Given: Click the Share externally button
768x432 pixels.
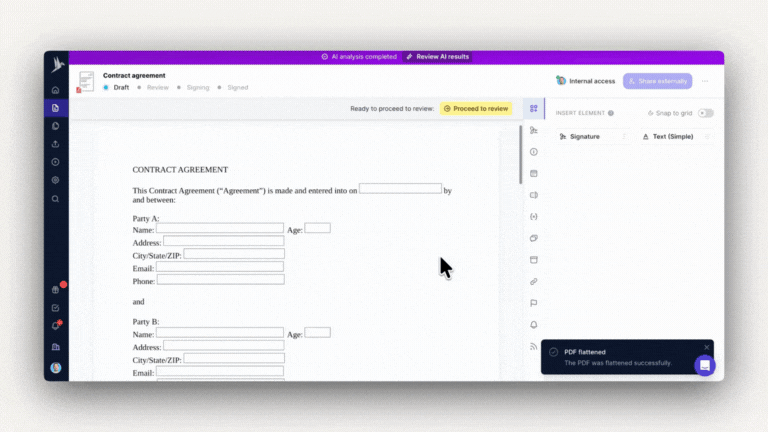Looking at the screenshot, I should pos(657,81).
